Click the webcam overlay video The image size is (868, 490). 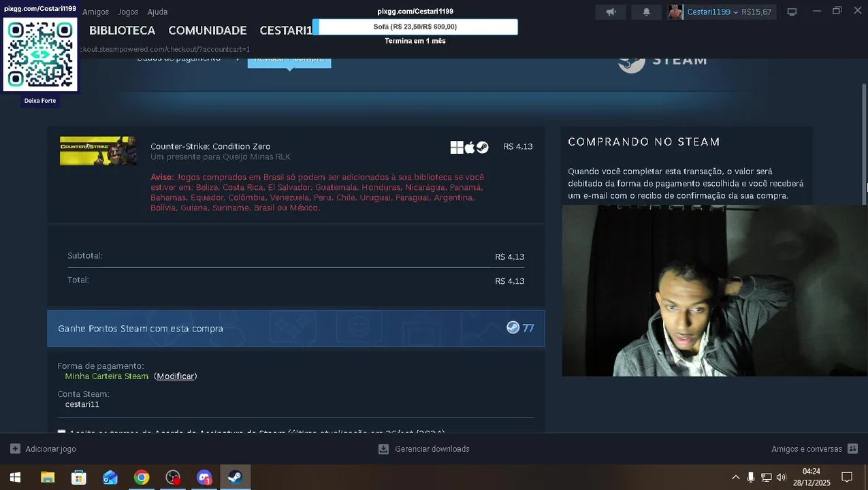point(714,291)
